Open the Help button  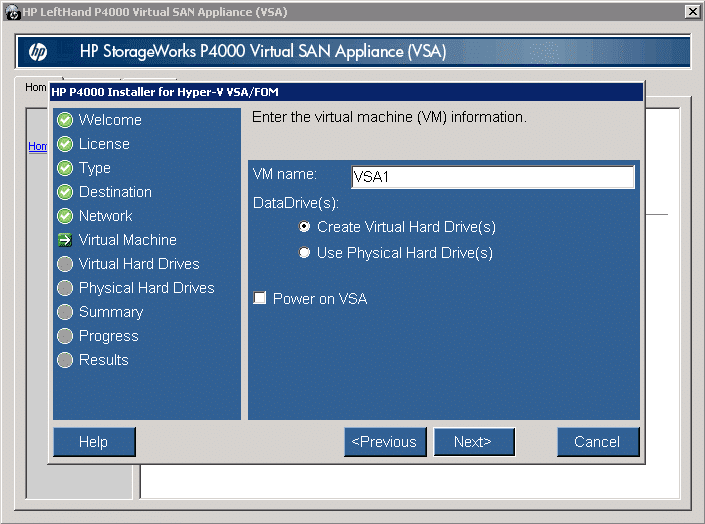94,442
